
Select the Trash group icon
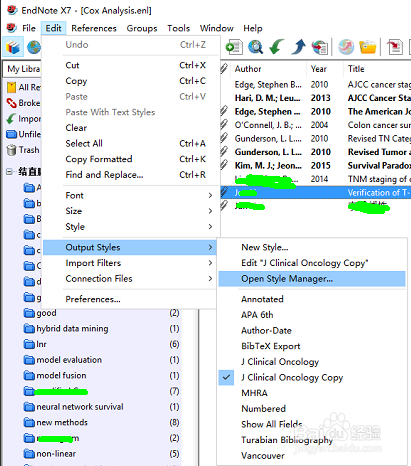pos(11,150)
